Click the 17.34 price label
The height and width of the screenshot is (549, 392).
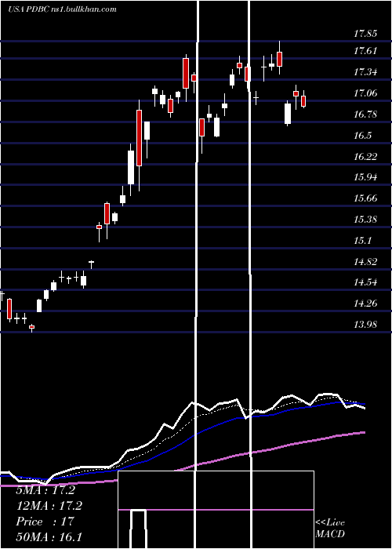pyautogui.click(x=365, y=72)
